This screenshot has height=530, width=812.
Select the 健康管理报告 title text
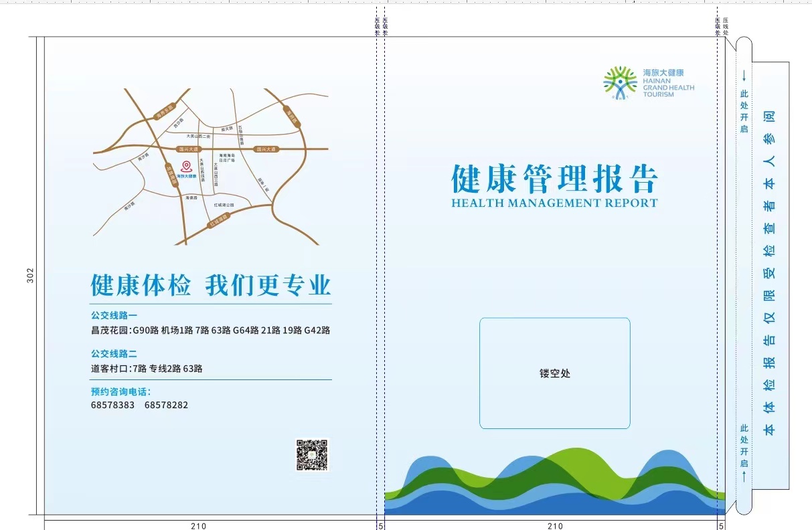click(554, 179)
